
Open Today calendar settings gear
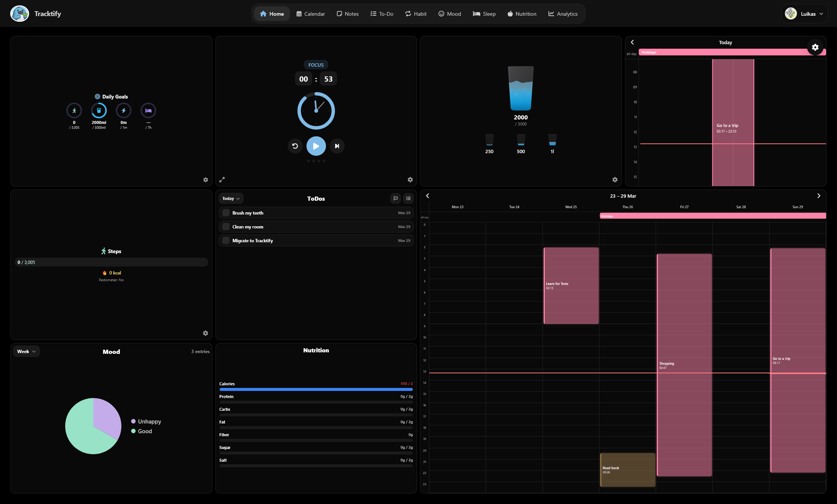pyautogui.click(x=815, y=47)
